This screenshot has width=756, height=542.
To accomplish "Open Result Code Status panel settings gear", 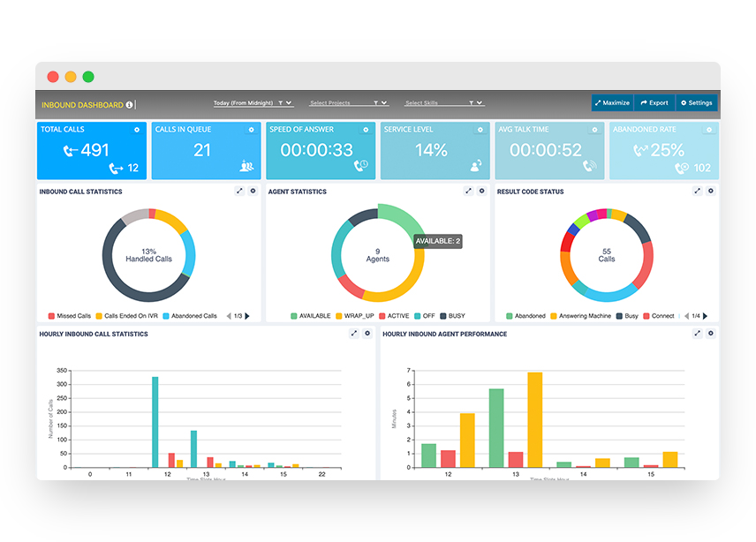I will pyautogui.click(x=711, y=191).
